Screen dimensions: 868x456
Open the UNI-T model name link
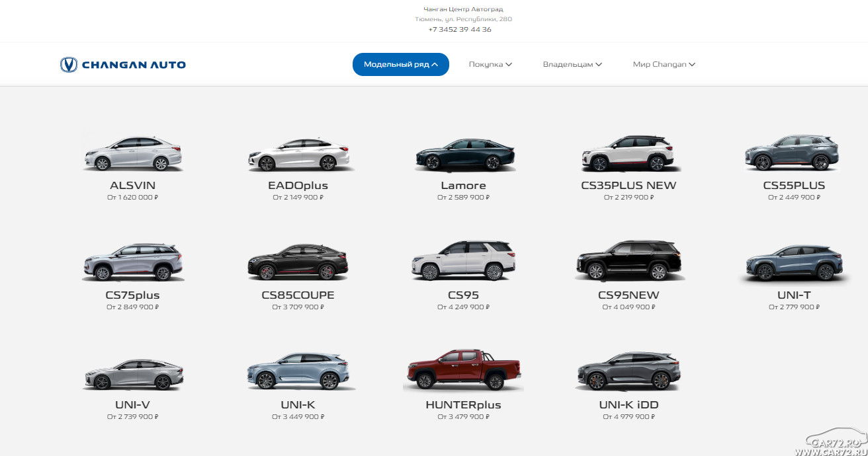click(x=794, y=295)
